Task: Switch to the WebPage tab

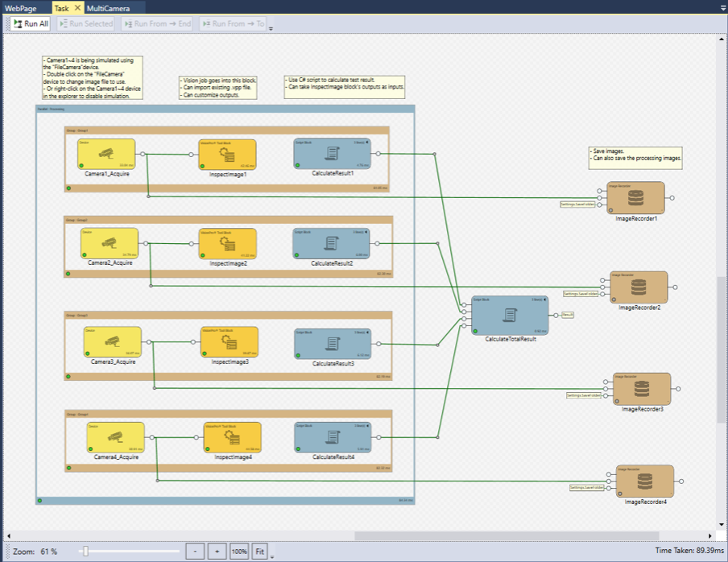Action: (22, 7)
